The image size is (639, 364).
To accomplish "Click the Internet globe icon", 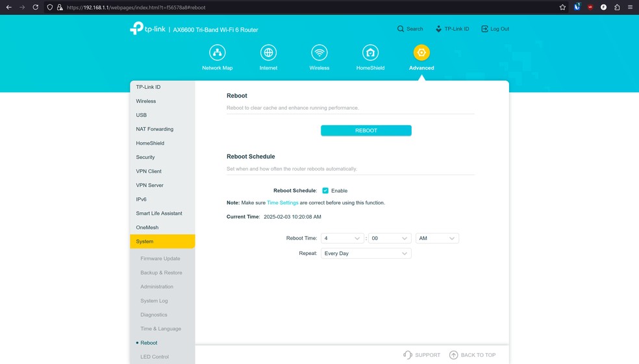I will click(x=268, y=53).
